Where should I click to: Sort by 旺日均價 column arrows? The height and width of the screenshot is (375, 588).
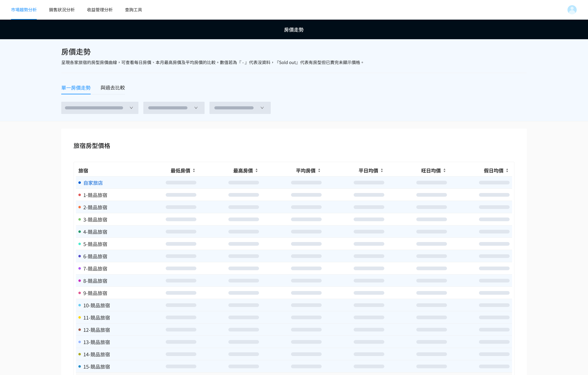[444, 171]
